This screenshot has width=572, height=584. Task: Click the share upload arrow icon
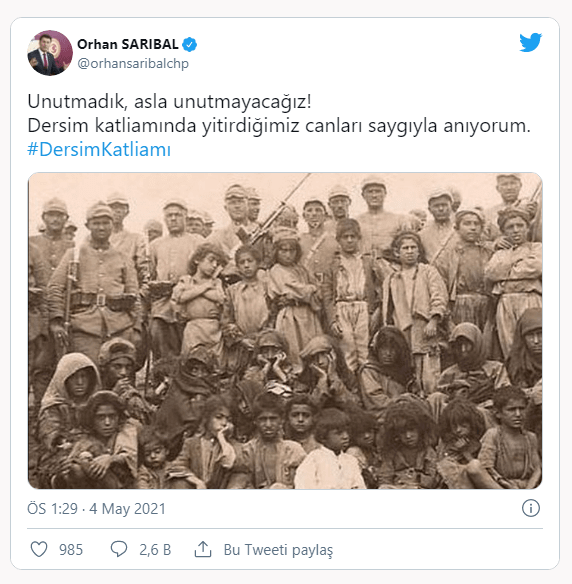(x=203, y=549)
